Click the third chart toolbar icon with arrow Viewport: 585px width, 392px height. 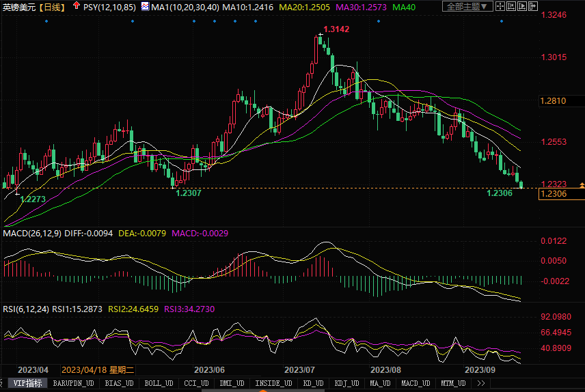tap(523, 7)
